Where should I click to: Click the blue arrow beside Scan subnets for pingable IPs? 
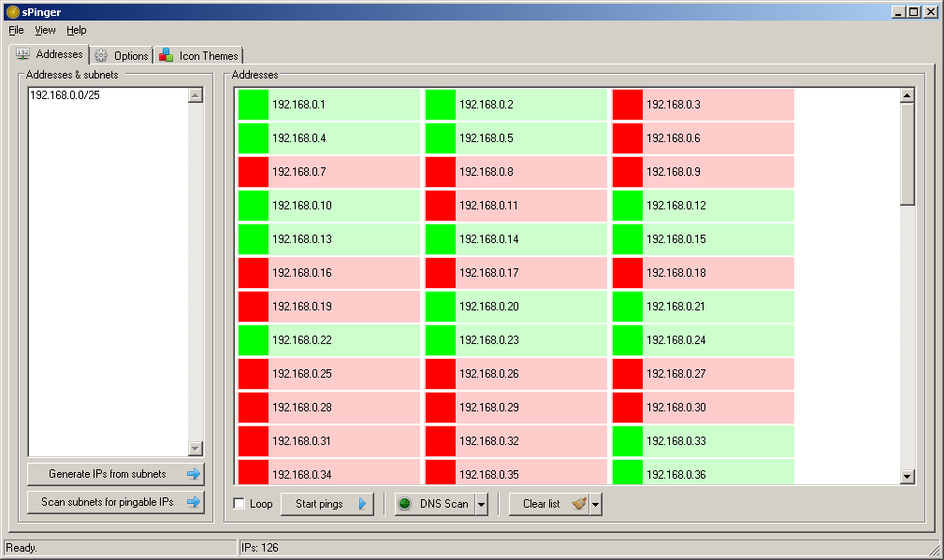[194, 502]
